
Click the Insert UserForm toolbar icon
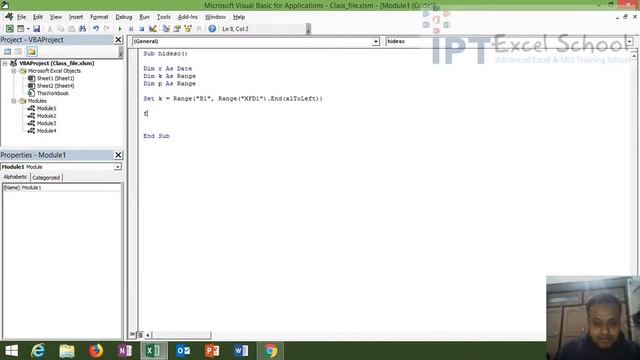click(x=20, y=29)
